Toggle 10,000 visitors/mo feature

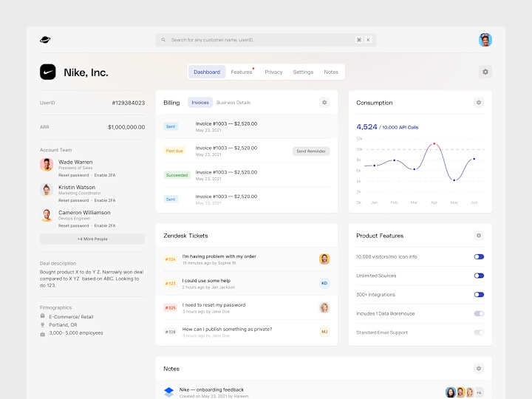pos(479,257)
